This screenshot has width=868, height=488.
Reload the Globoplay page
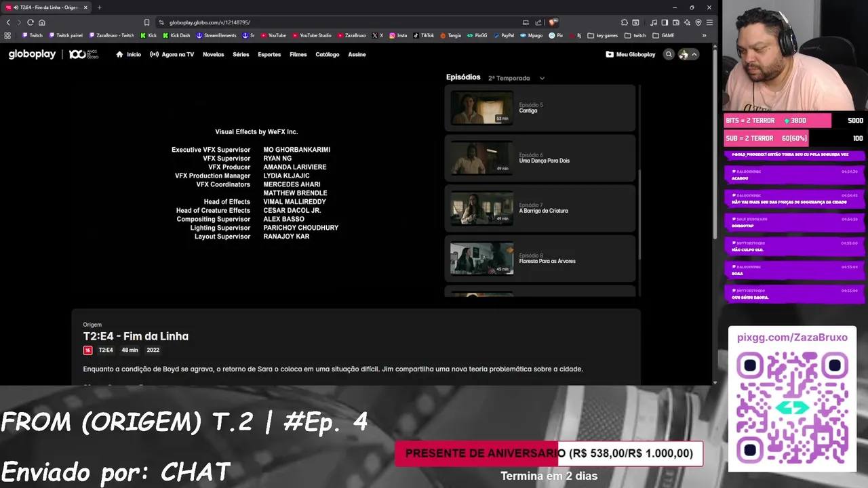(x=31, y=22)
